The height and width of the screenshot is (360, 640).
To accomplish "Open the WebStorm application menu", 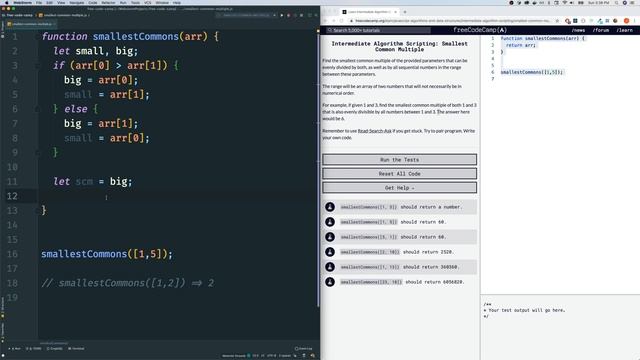I will pos(22,2).
